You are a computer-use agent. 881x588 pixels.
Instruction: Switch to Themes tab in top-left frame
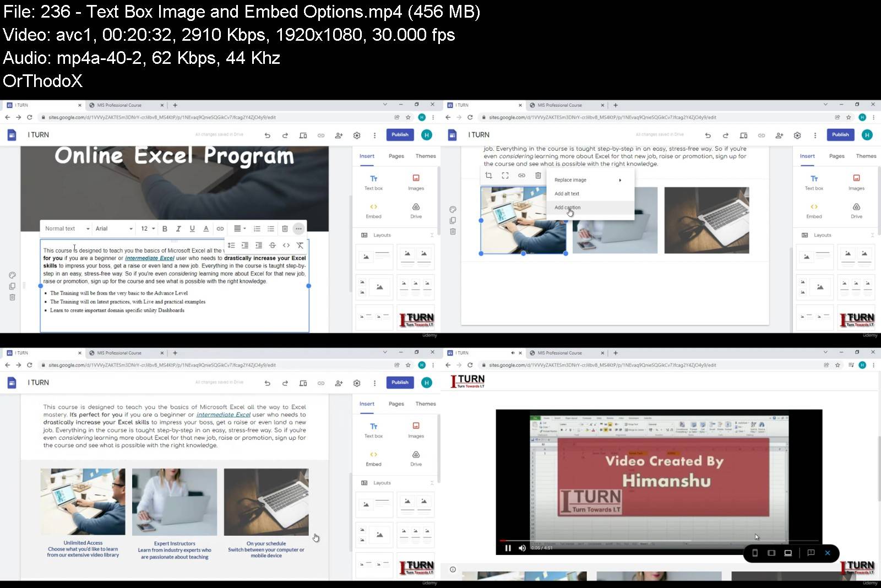(426, 156)
